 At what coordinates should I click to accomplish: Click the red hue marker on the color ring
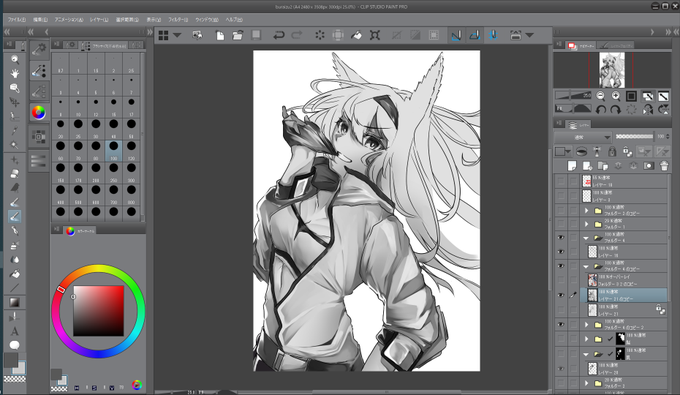61,289
